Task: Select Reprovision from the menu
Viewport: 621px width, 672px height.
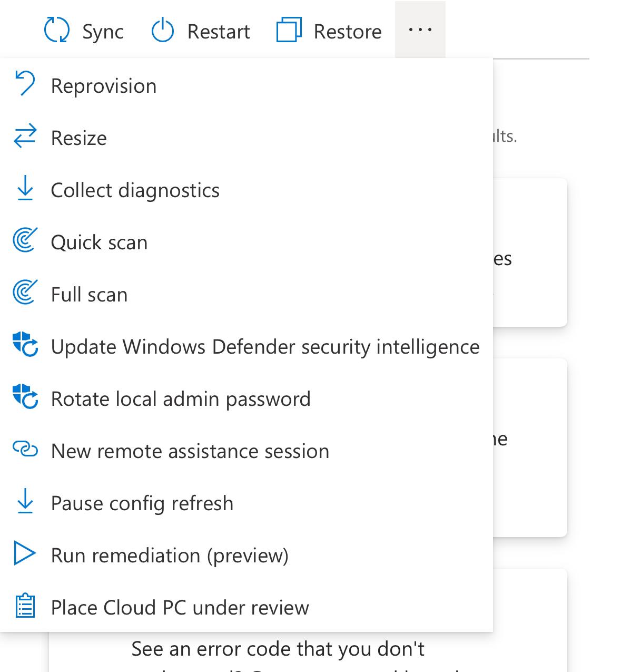Action: pos(247,85)
